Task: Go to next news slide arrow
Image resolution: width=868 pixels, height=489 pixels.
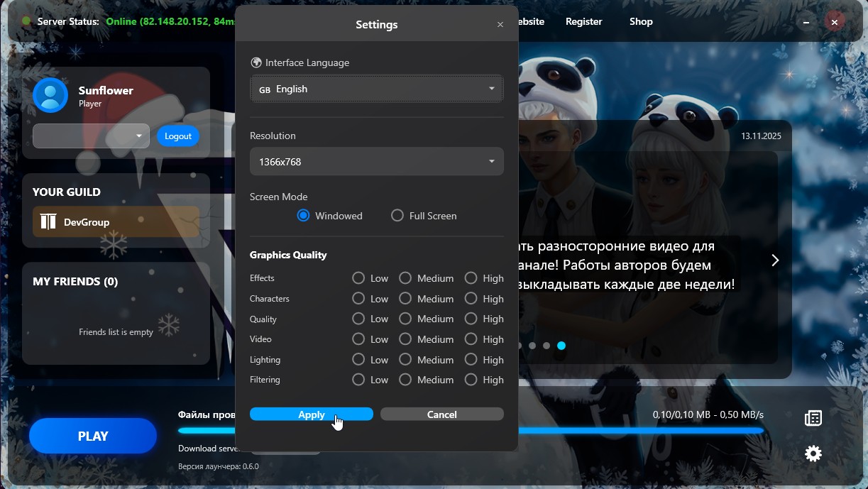Action: point(775,260)
